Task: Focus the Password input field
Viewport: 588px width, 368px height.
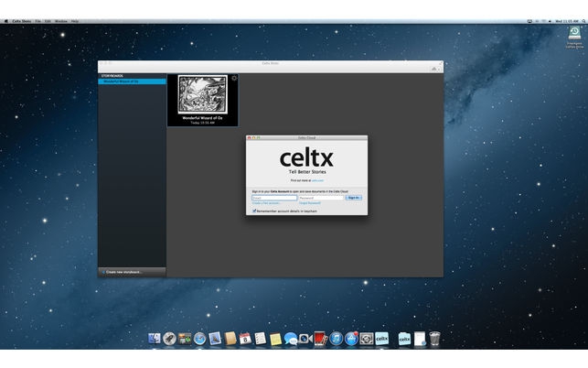Action: (x=321, y=198)
